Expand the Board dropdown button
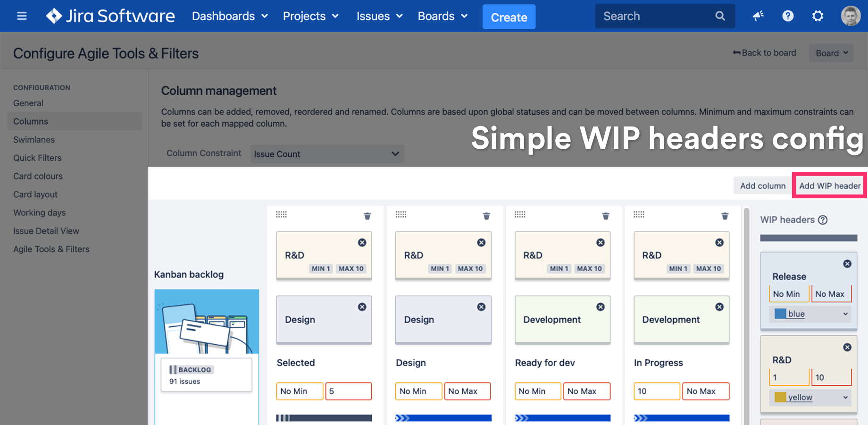Viewport: 868px width, 425px height. 832,53
